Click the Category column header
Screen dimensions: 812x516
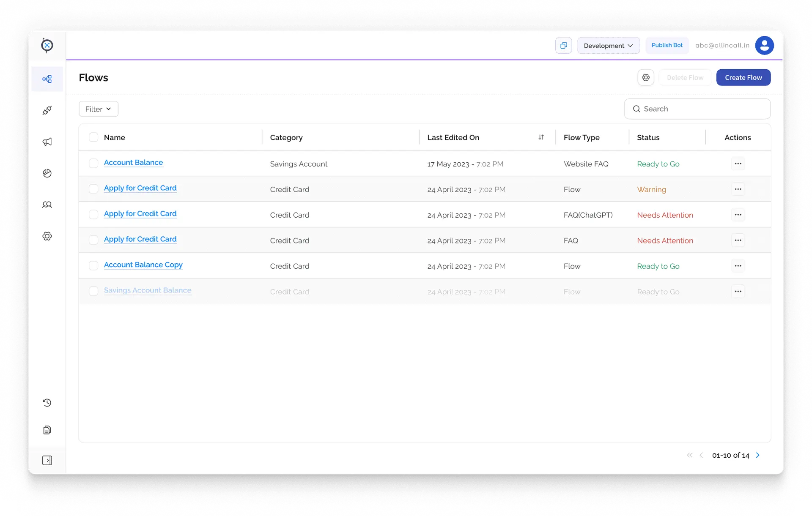(x=286, y=138)
